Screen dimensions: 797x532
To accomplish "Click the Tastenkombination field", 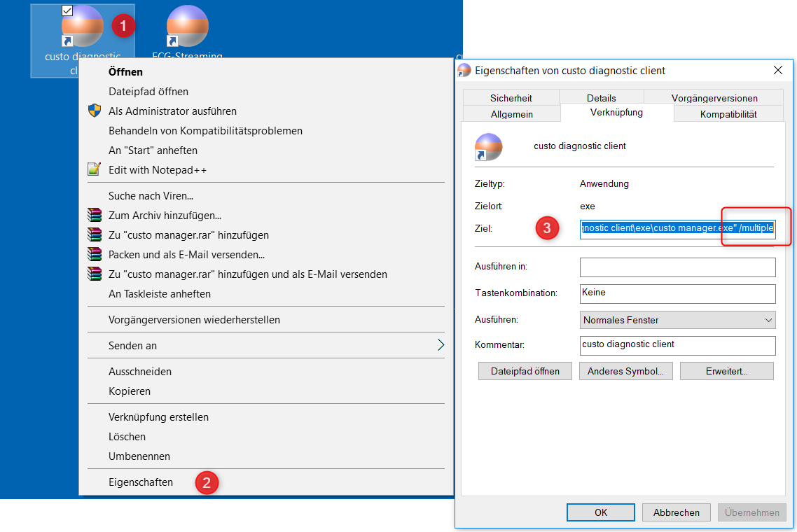I will 677,294.
